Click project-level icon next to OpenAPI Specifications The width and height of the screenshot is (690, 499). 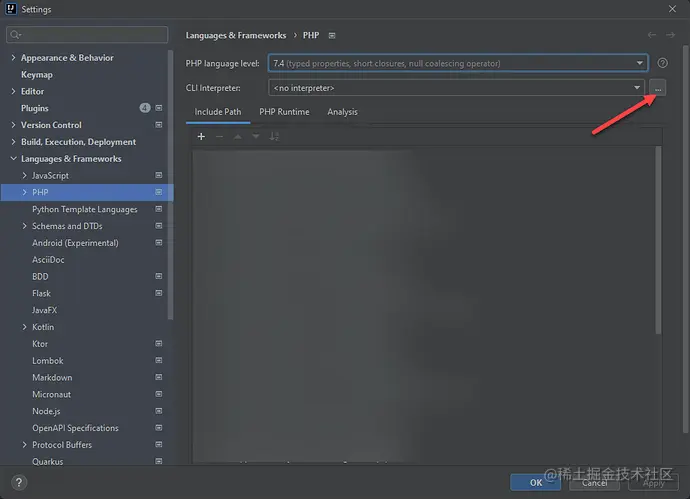(159, 428)
